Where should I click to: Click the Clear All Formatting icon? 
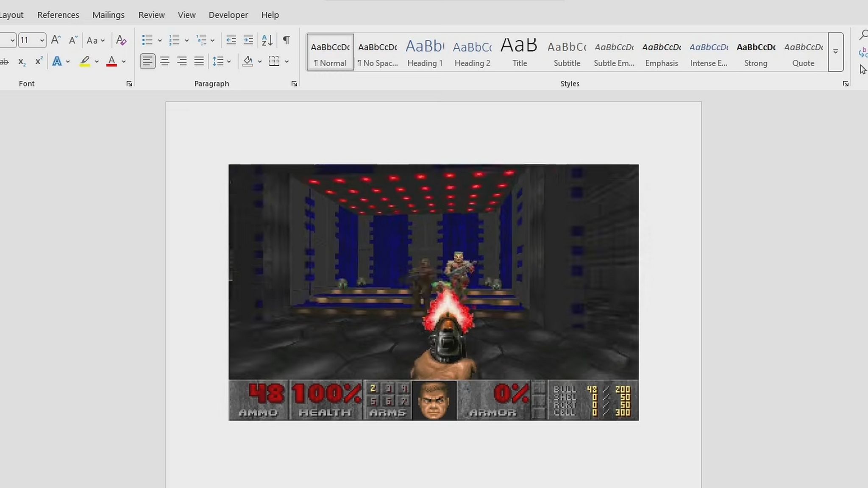point(122,40)
